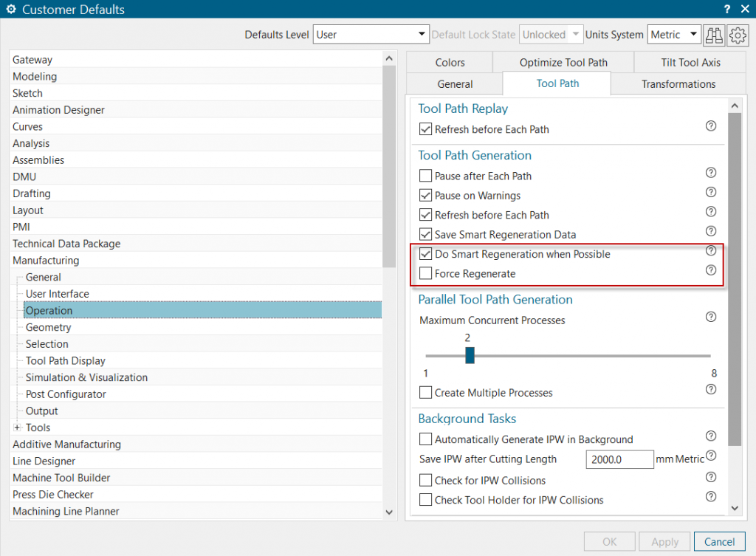Viewport: 756px width, 556px height.
Task: Click help icon for Maximum Concurrent Processes
Action: tap(711, 317)
